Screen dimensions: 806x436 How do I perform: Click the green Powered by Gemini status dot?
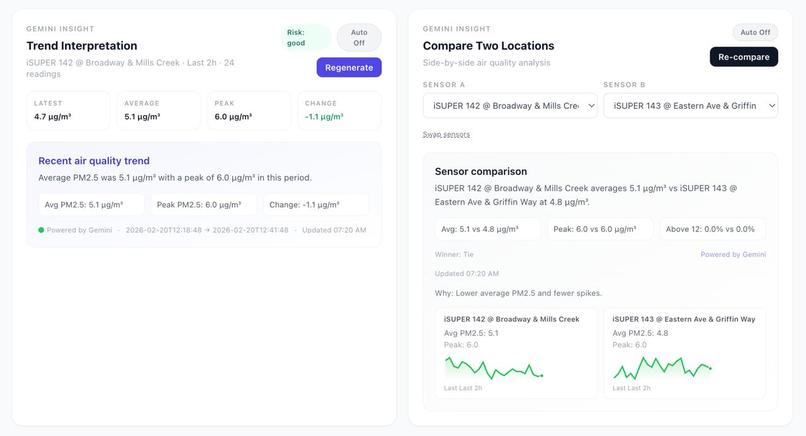(41, 230)
